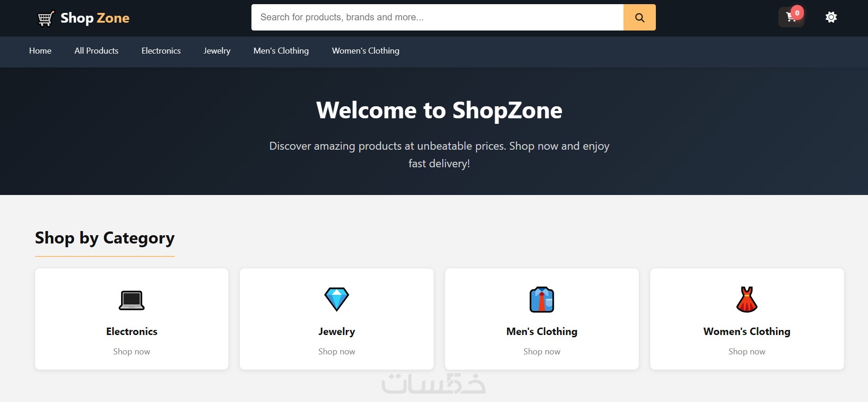Viewport: 868px width, 402px height.
Task: Open All Products in the navigation
Action: [x=96, y=51]
